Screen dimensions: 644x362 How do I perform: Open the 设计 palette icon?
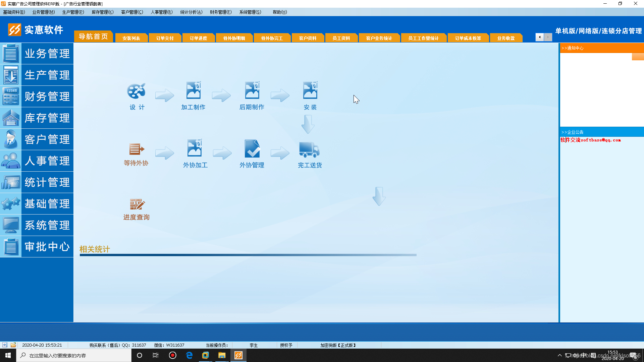(136, 91)
